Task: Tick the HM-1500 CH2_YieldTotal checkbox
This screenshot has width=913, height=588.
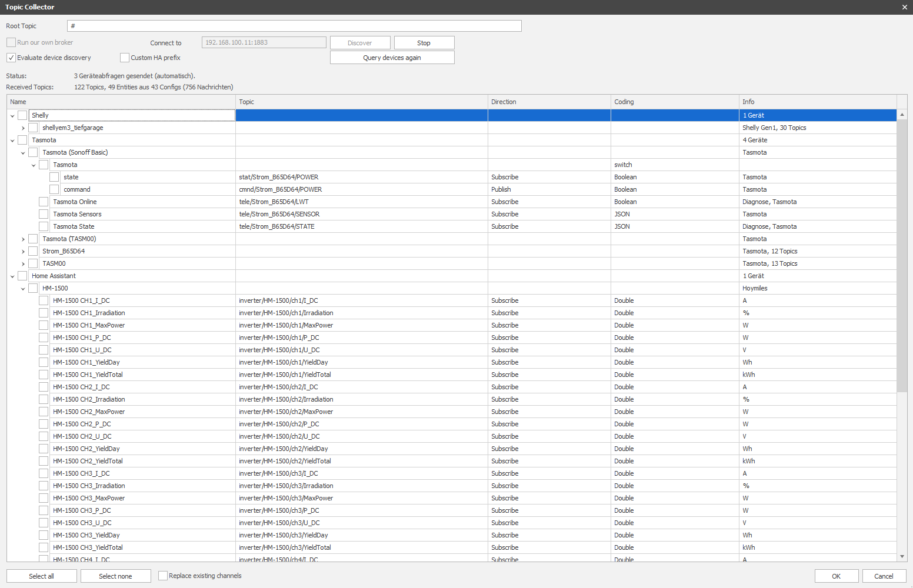Action: pyautogui.click(x=44, y=461)
